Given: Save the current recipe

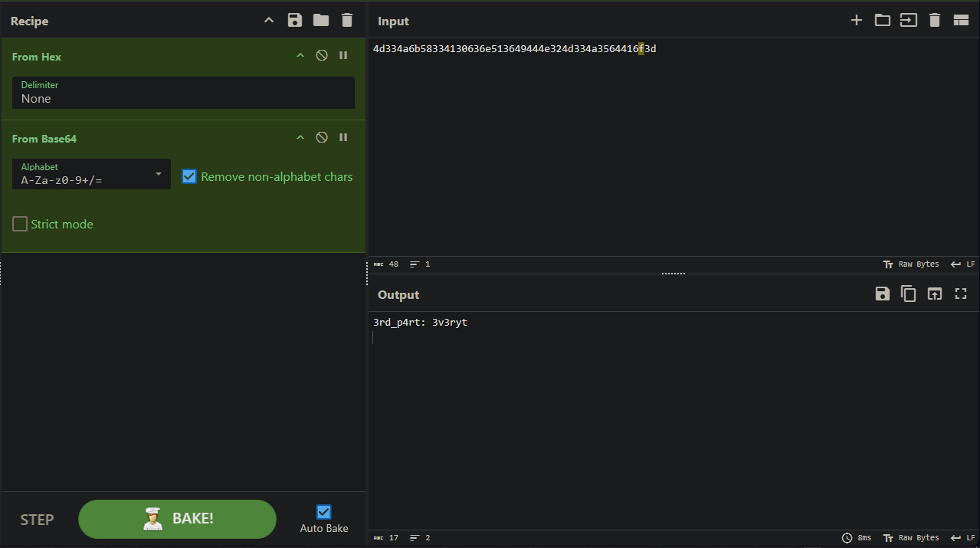Looking at the screenshot, I should (295, 21).
